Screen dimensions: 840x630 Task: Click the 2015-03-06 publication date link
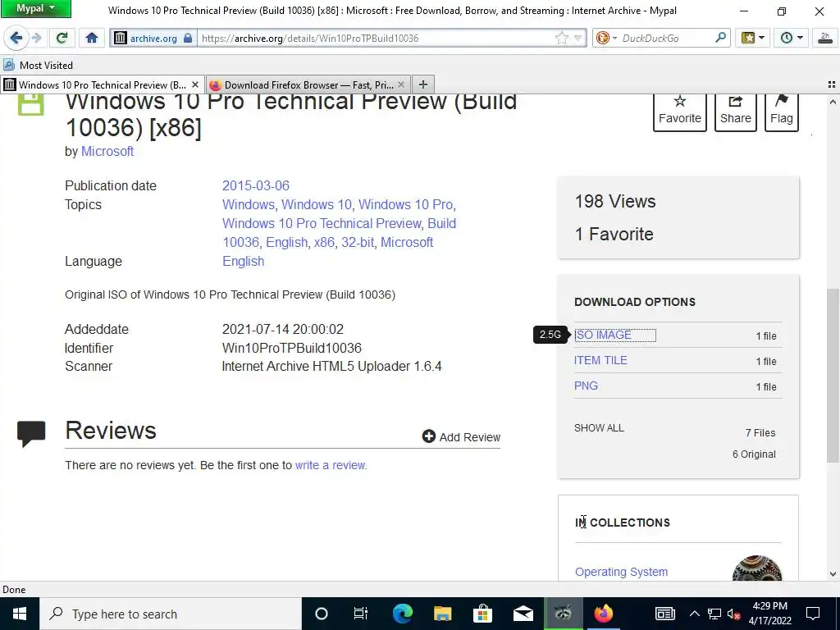point(256,186)
